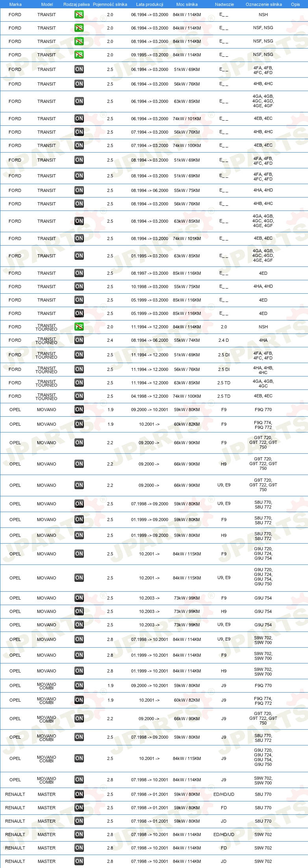Click the ON diesel icon in the Transit Tourneo 2.4 4HA row
Screen dimensions: 308x868
79,340
